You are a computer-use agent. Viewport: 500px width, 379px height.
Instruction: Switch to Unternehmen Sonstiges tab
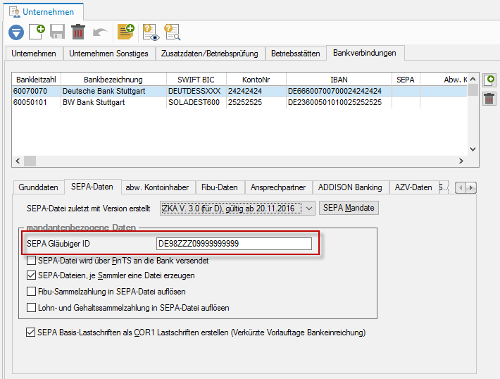click(109, 54)
